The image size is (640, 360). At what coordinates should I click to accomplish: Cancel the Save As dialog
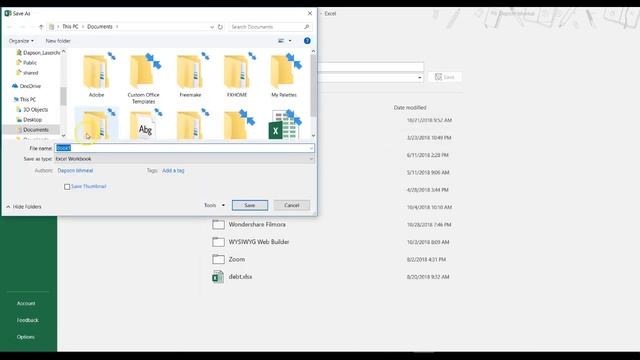click(291, 205)
